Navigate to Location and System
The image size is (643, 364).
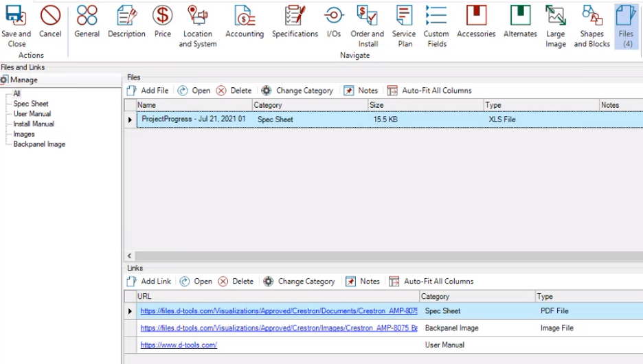[x=198, y=26]
